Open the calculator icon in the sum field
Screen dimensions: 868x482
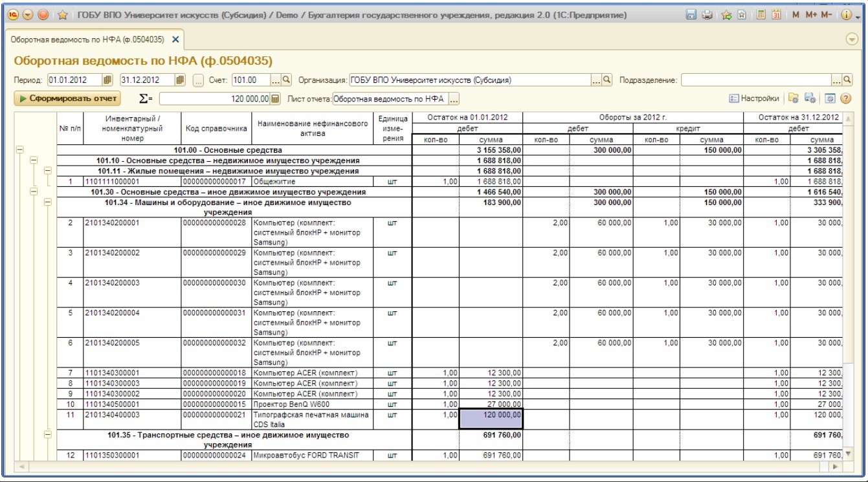pyautogui.click(x=275, y=99)
